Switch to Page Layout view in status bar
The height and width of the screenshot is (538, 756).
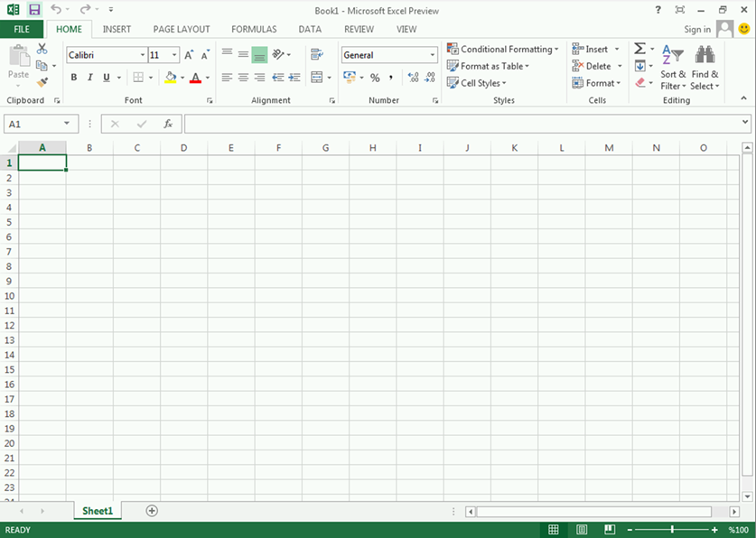[x=582, y=529]
